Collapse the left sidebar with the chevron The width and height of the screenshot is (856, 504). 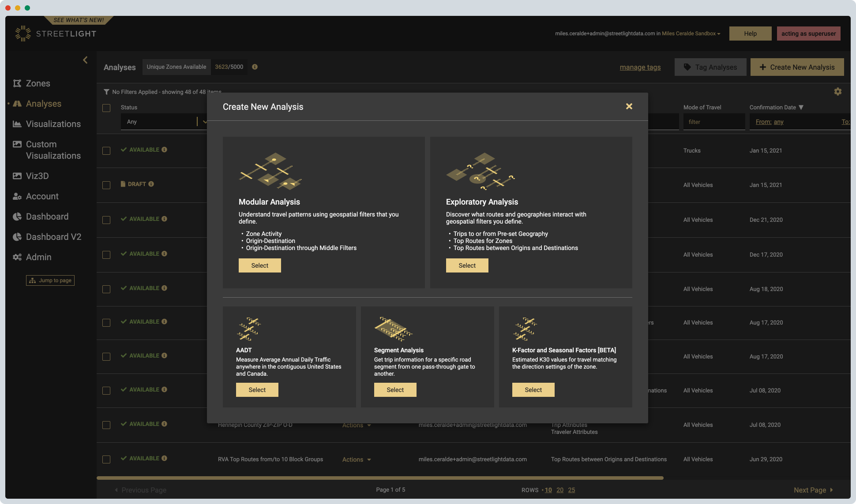pyautogui.click(x=85, y=60)
